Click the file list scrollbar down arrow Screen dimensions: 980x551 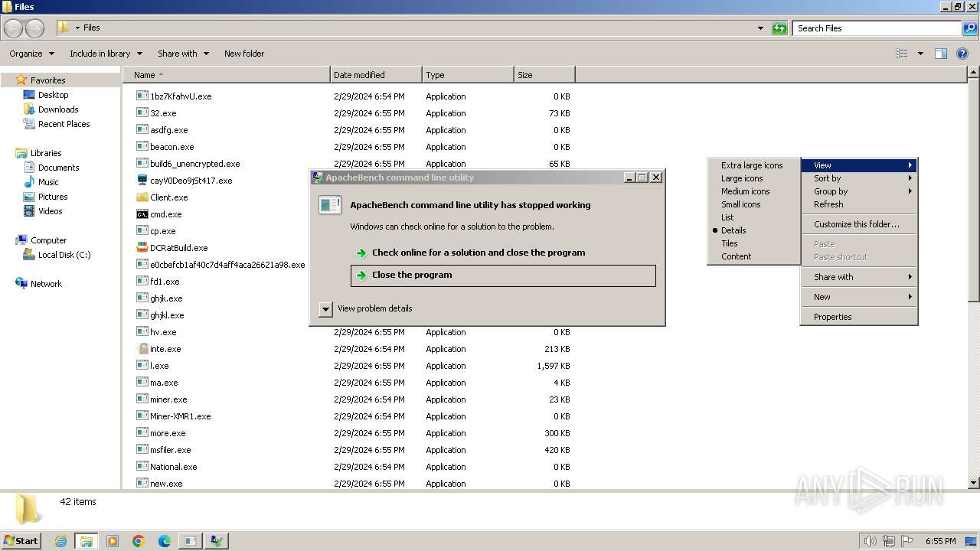pyautogui.click(x=974, y=483)
